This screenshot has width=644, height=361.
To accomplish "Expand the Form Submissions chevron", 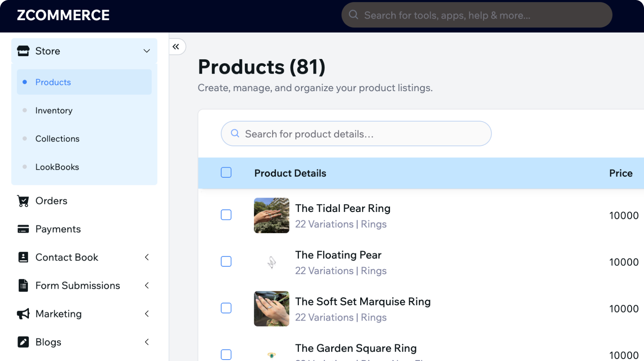I will click(147, 286).
